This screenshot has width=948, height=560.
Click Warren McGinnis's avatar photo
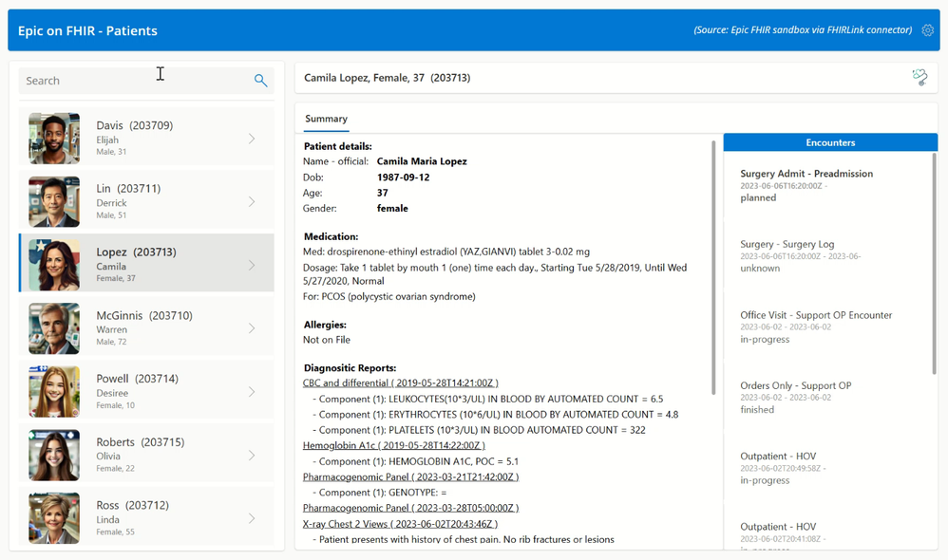[x=54, y=328]
